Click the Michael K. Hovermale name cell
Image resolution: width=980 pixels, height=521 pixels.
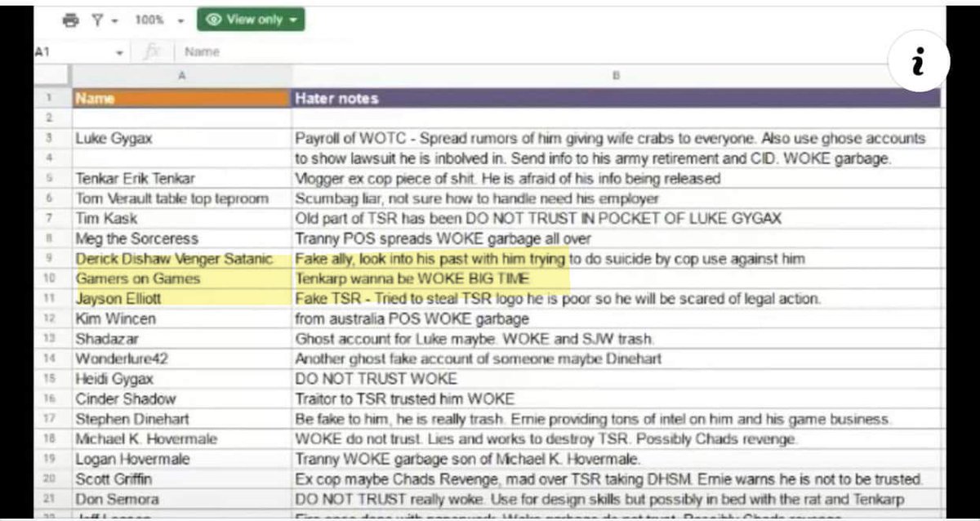[181, 439]
